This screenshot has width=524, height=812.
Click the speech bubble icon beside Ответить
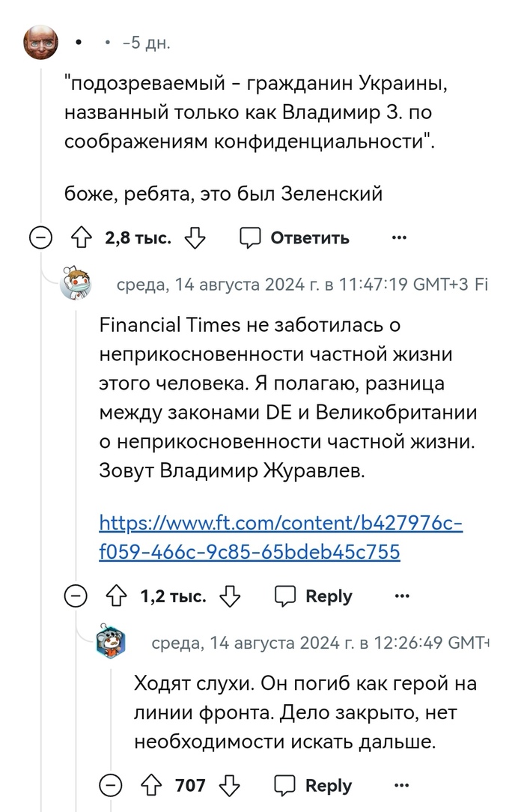[250, 238]
